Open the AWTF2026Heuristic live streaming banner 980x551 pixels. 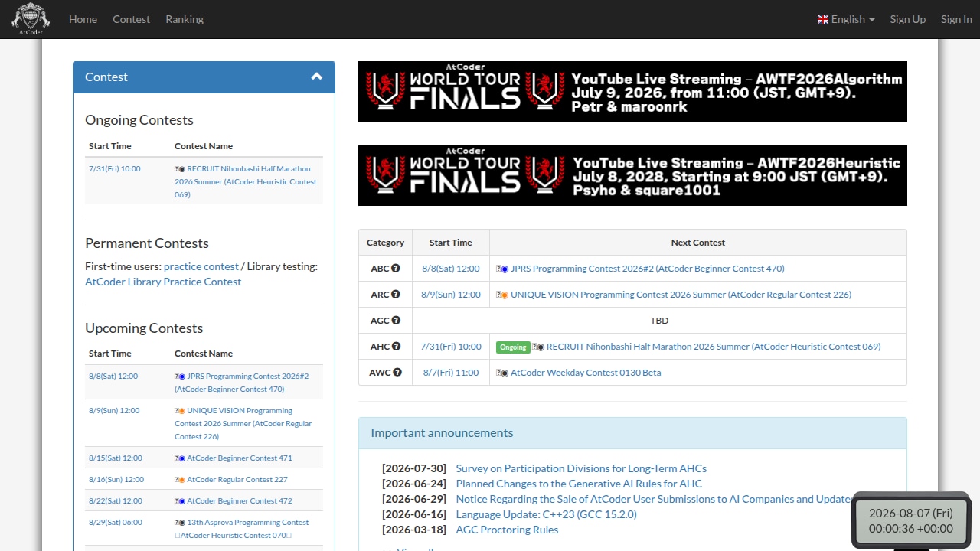(632, 175)
